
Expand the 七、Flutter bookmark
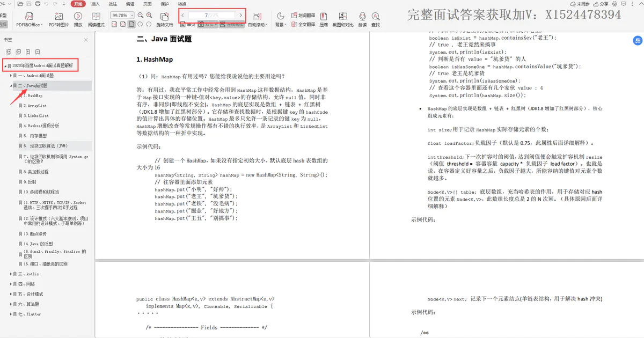[x=11, y=314]
